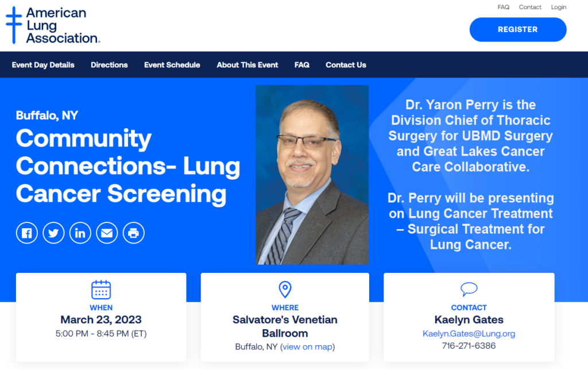This screenshot has height=370, width=588.
Task: Email Kaelyn.Gates@Lung.org link
Action: [469, 334]
